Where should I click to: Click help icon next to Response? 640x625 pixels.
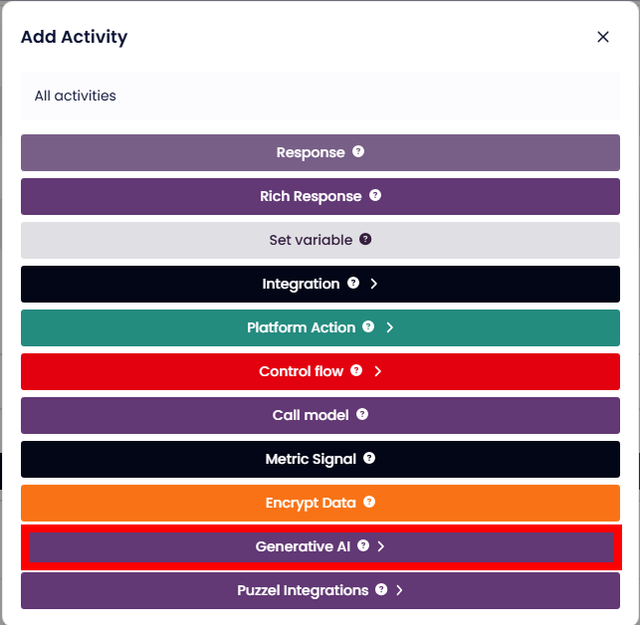(358, 152)
